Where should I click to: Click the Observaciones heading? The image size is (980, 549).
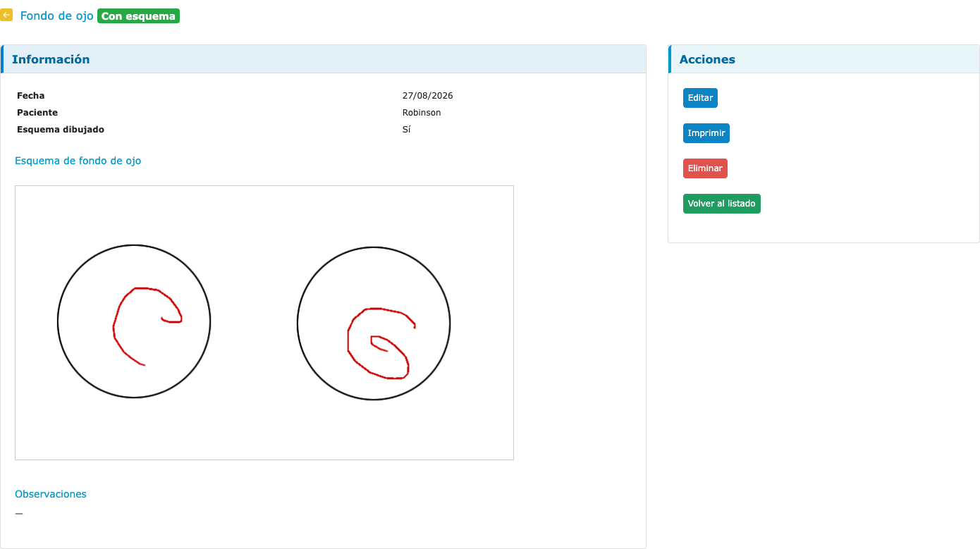[51, 494]
